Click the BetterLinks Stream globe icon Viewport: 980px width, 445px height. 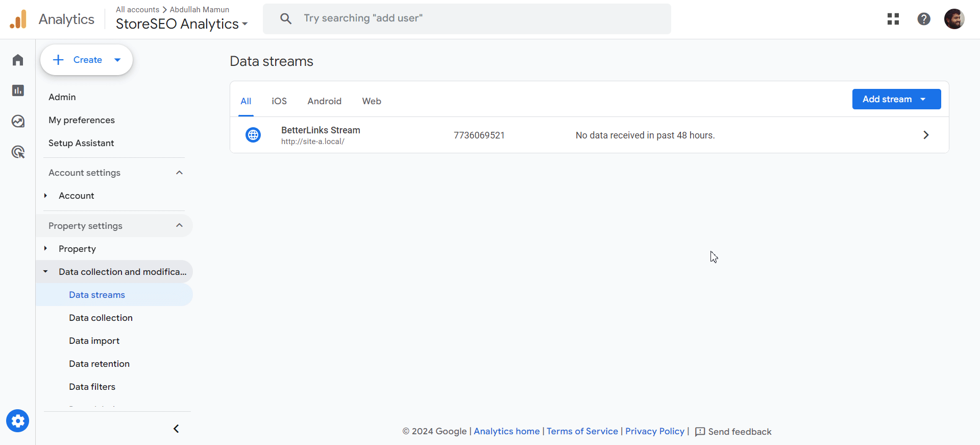(x=253, y=135)
